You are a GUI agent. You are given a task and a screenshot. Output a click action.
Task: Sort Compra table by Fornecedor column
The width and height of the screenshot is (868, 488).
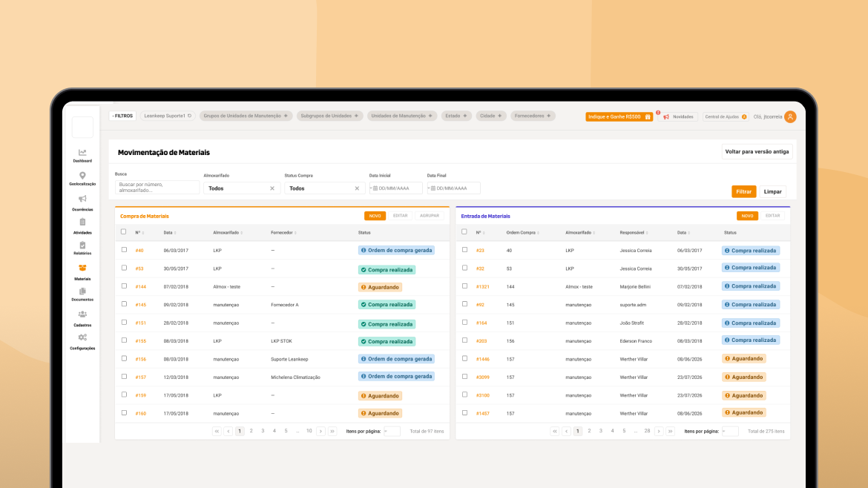(283, 233)
